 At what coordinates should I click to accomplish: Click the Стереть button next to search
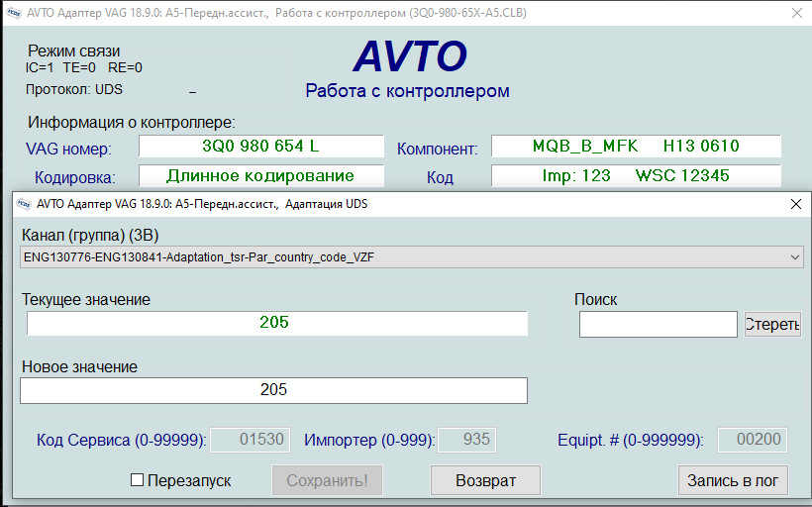click(772, 324)
